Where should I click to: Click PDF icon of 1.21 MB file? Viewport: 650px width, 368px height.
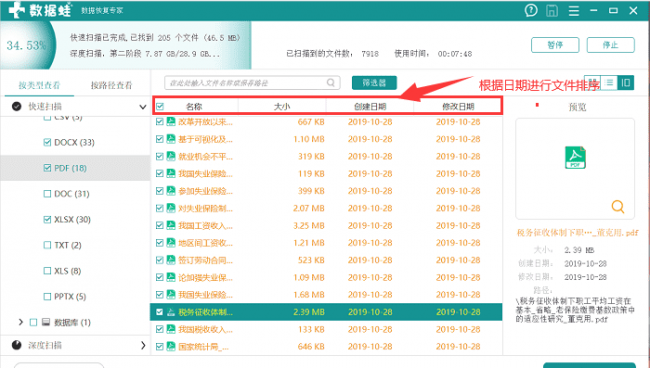[x=171, y=242]
